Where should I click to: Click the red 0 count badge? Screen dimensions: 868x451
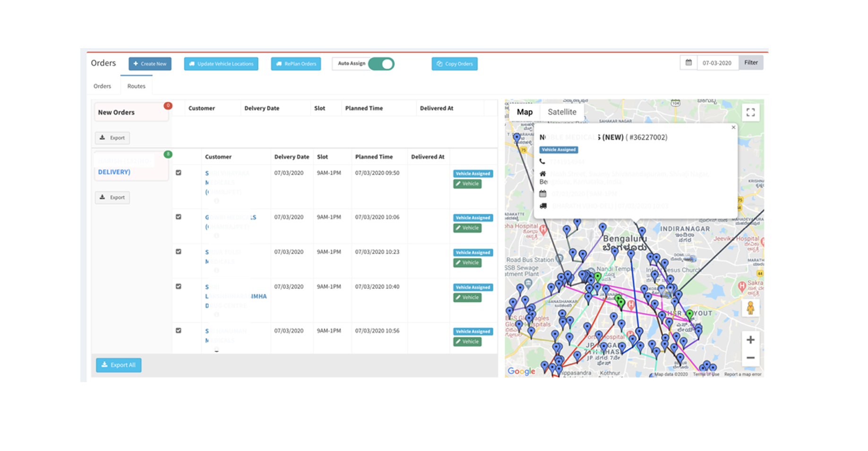[x=168, y=105]
